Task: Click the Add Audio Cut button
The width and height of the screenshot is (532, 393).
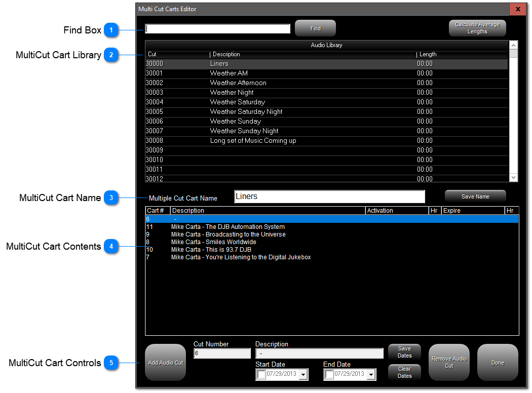Action: tap(166, 363)
